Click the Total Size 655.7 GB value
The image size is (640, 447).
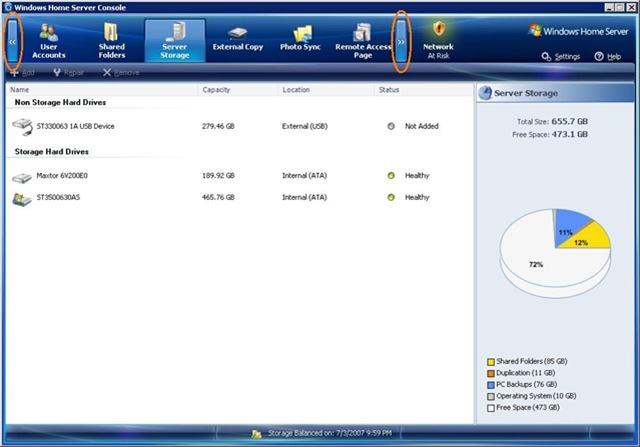click(x=570, y=121)
